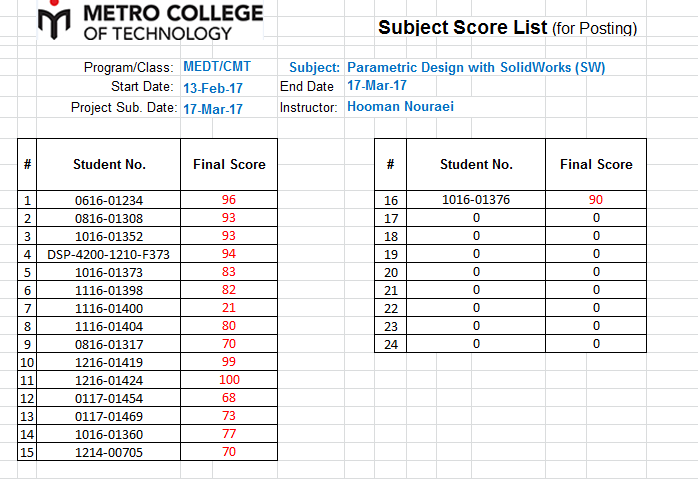The height and width of the screenshot is (479, 698).
Task: Click the 'End Date' label cell
Action: pos(307,86)
